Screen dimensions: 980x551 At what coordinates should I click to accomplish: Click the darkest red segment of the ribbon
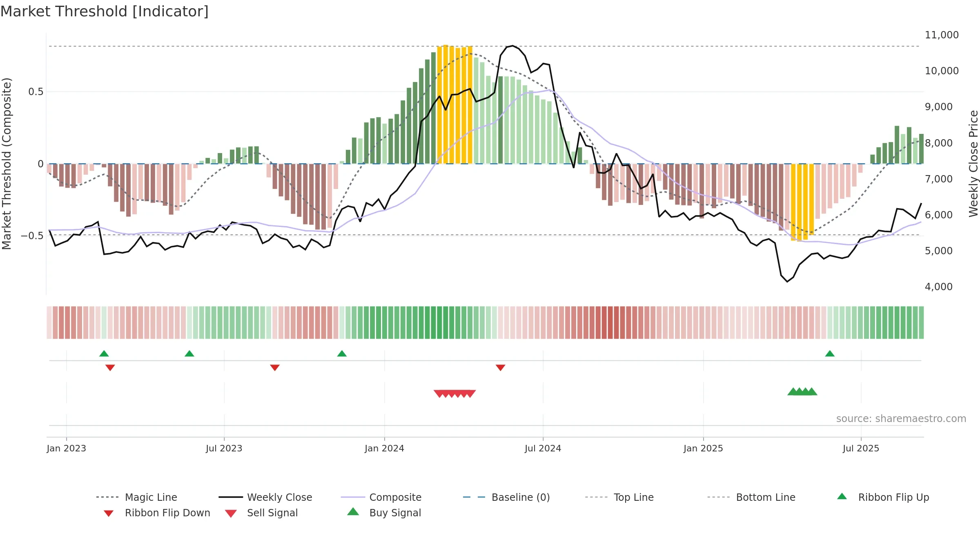click(610, 322)
